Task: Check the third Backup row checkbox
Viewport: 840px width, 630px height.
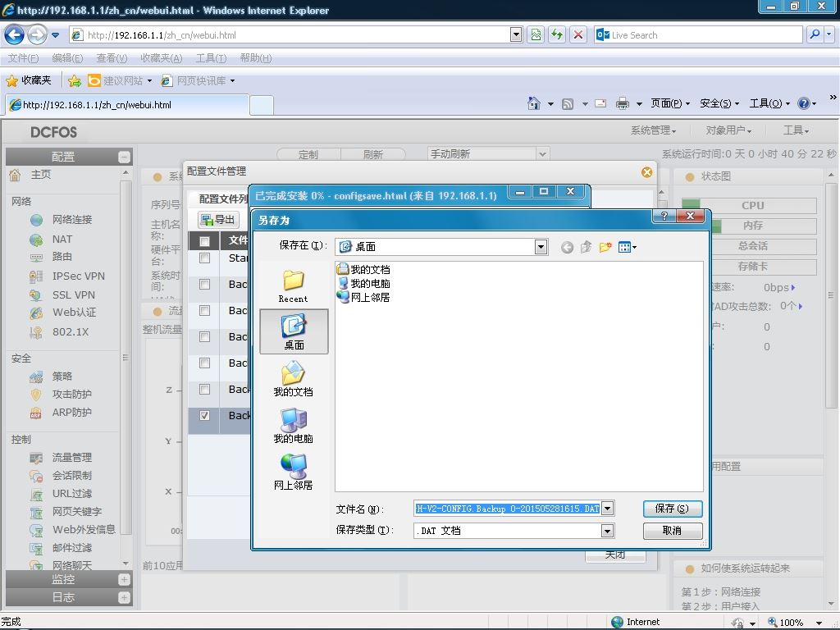Action: (204, 336)
